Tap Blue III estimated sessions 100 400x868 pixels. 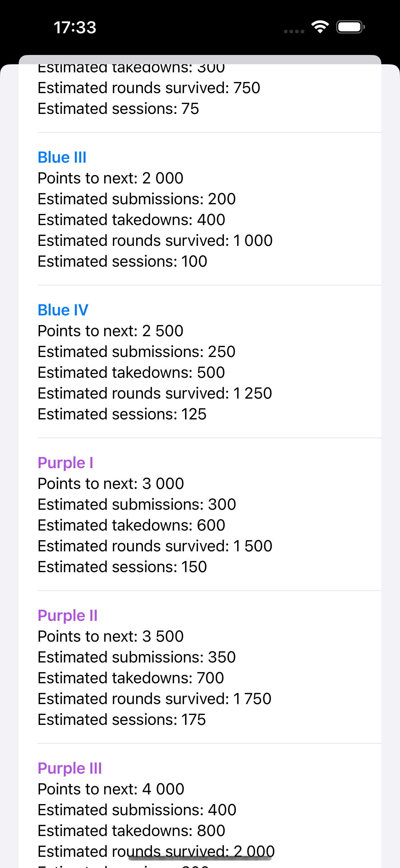tap(122, 261)
